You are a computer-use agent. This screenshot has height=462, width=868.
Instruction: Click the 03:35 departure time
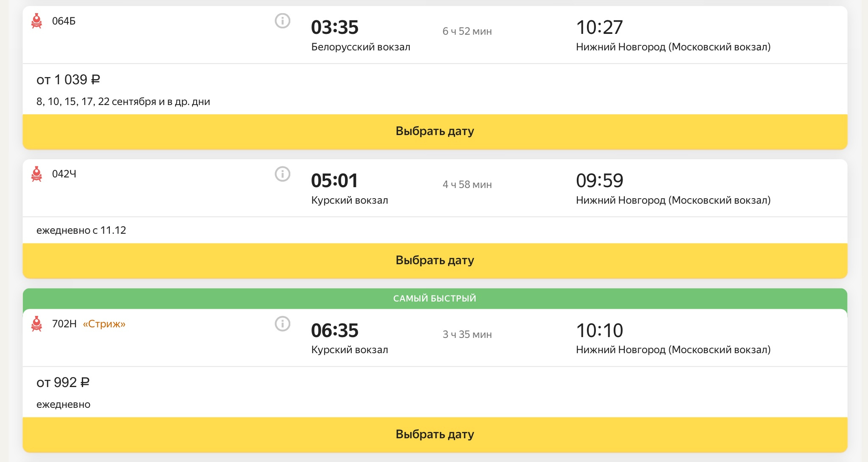coord(334,28)
